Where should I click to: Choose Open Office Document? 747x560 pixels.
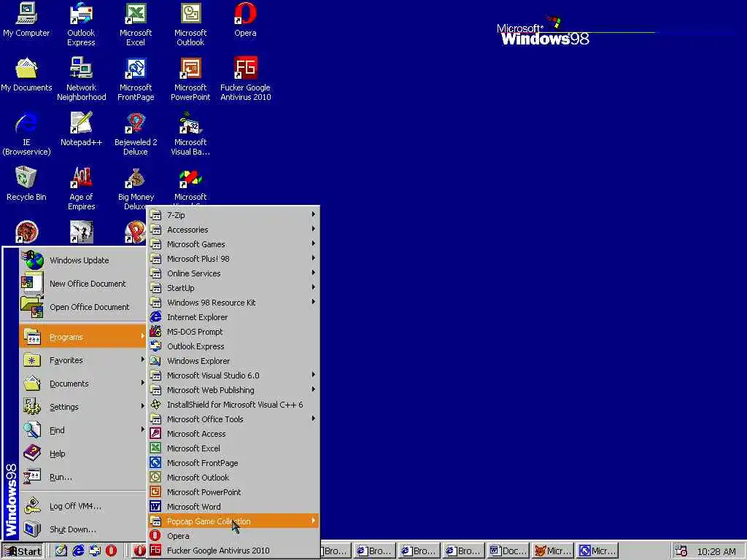pyautogui.click(x=83, y=307)
